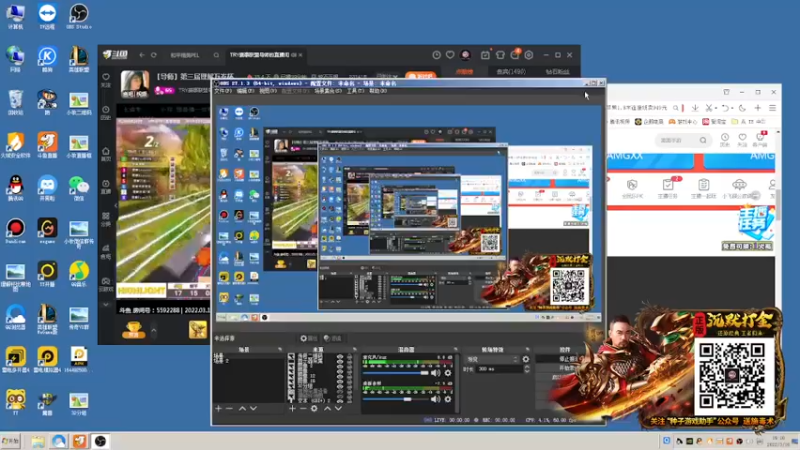Expand the down chevron in Douyu left sidebar
The width and height of the screenshot is (800, 450).
(x=106, y=305)
